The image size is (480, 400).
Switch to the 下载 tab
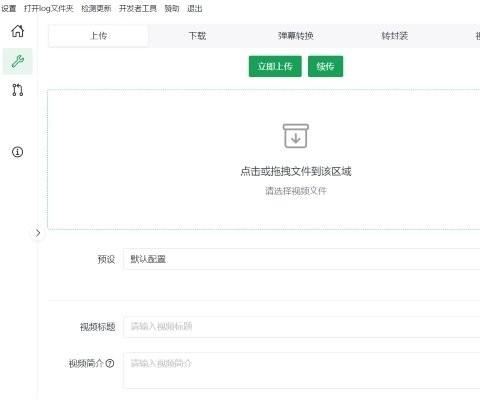point(197,36)
